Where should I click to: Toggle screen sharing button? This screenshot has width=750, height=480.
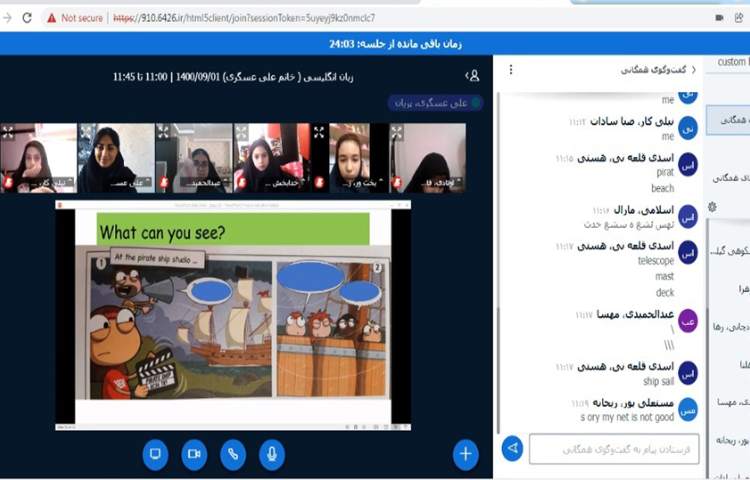coord(155,454)
